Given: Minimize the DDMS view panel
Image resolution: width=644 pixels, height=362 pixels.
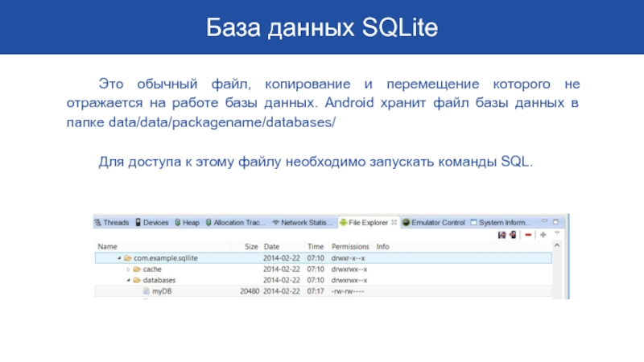Looking at the screenshot, I should (545, 220).
